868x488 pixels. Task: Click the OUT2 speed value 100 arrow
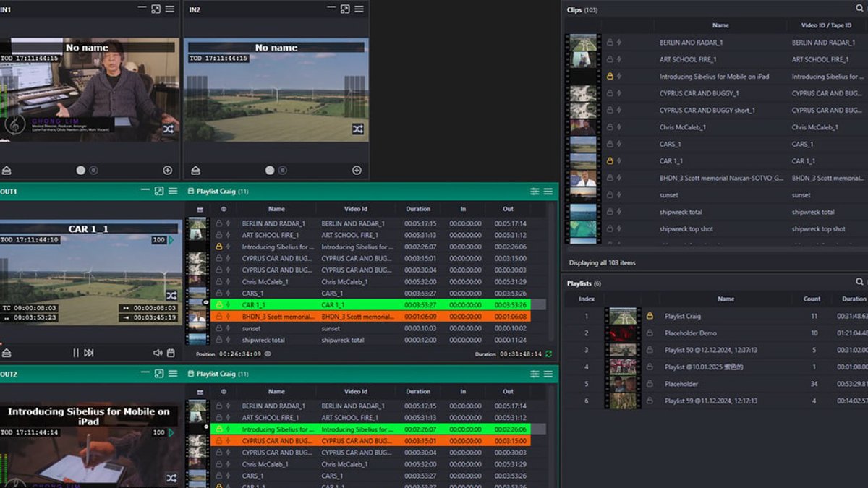coord(171,432)
